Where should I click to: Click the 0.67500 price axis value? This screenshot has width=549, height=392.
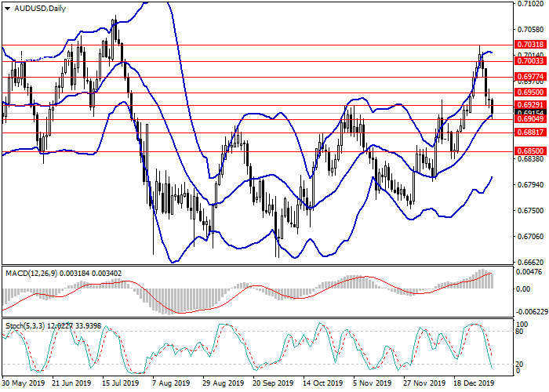click(530, 211)
